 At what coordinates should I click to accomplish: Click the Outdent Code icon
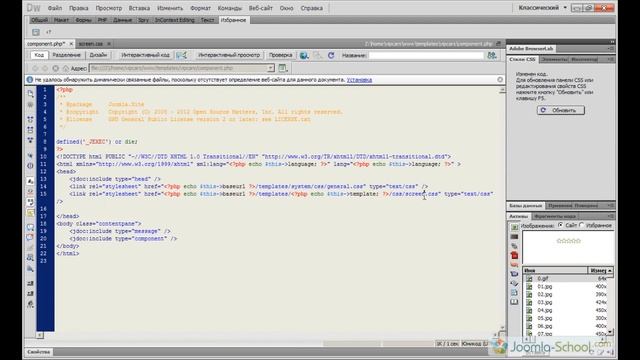[x=31, y=293]
